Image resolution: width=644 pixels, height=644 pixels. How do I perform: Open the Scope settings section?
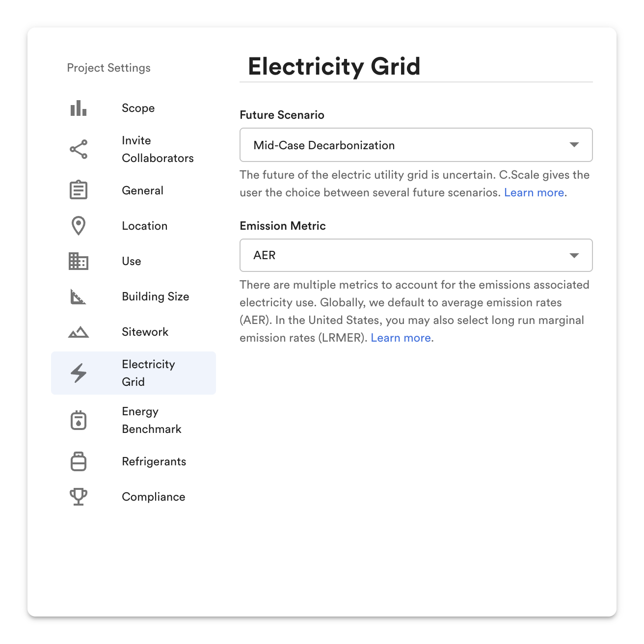[134, 108]
